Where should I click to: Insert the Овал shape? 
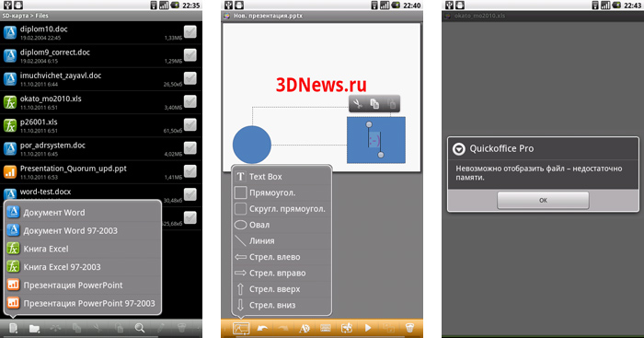coord(282,225)
